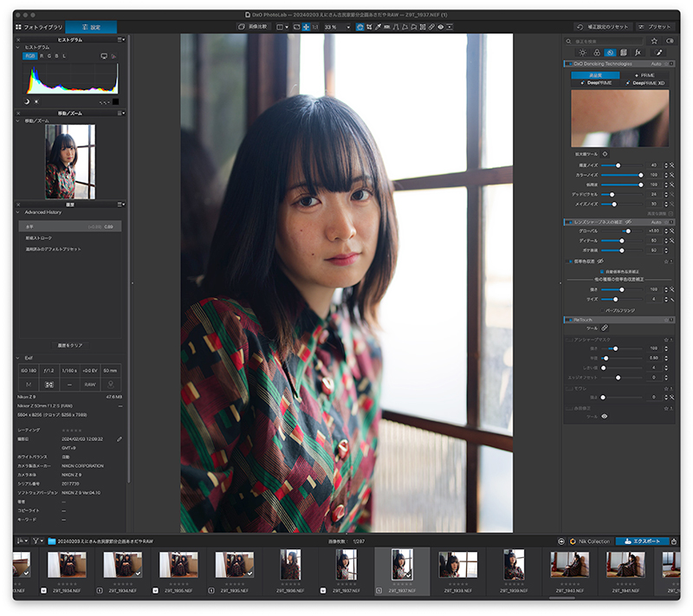Activate the ReTouch bandage tool in toolbar

431,27
